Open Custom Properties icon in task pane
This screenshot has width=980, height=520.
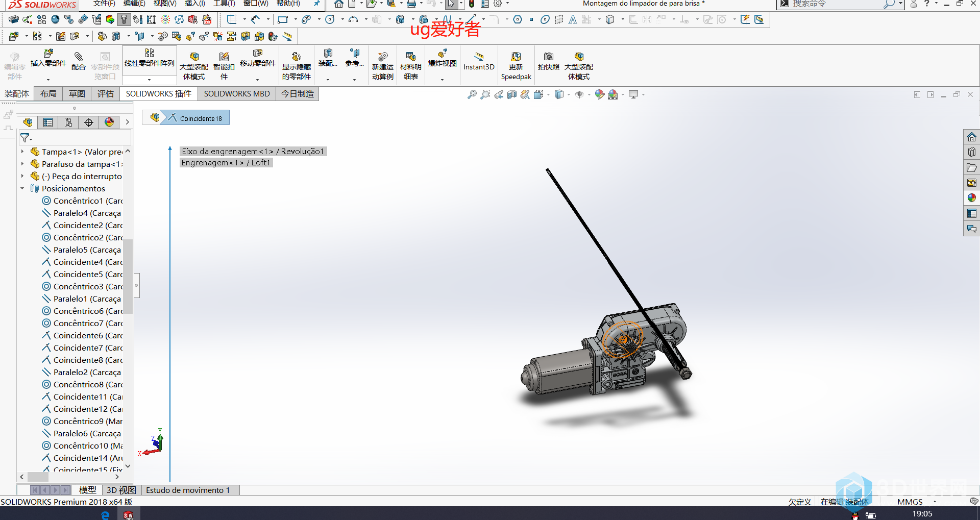point(972,213)
